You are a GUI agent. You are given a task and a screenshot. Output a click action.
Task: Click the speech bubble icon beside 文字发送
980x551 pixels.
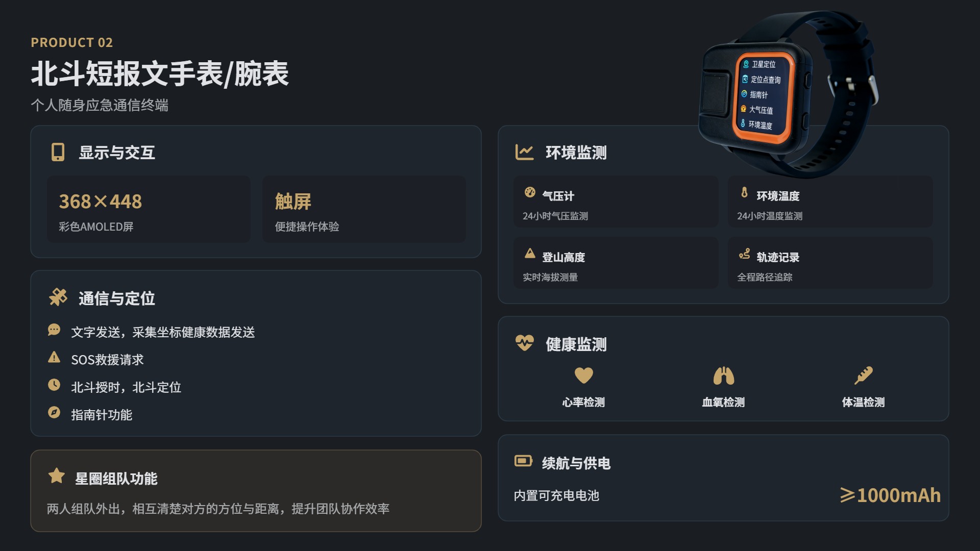pyautogui.click(x=54, y=330)
